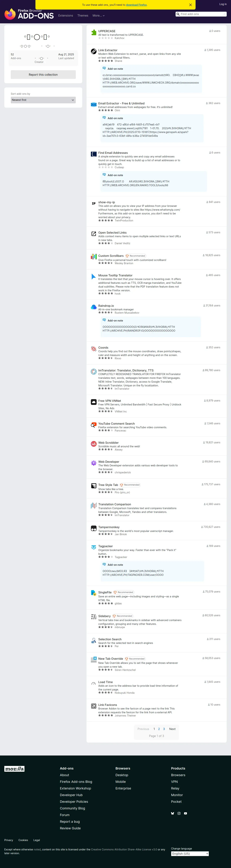Select the Find Email Addresses add-on icon
Viewport: 231px width, 868px height.
pyautogui.click(x=94, y=154)
